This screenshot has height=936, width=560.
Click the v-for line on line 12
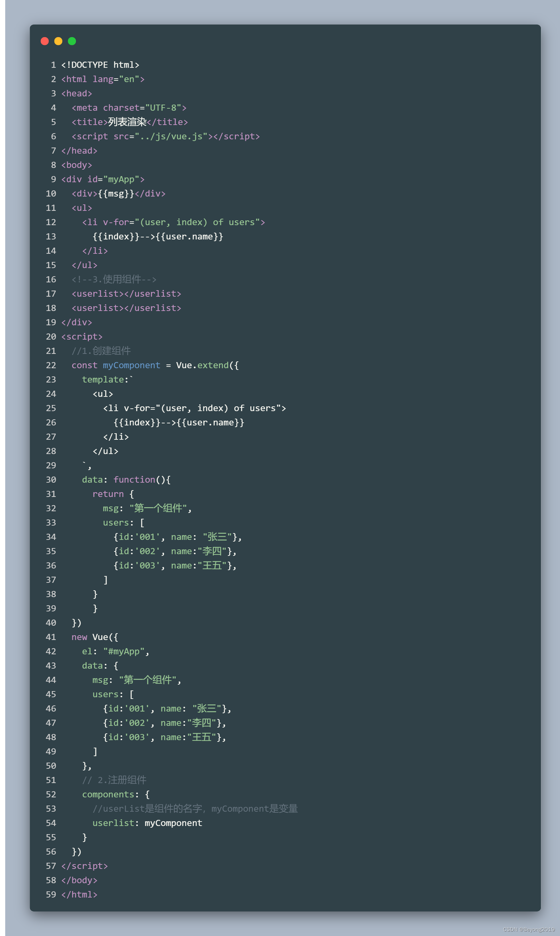pos(174,222)
